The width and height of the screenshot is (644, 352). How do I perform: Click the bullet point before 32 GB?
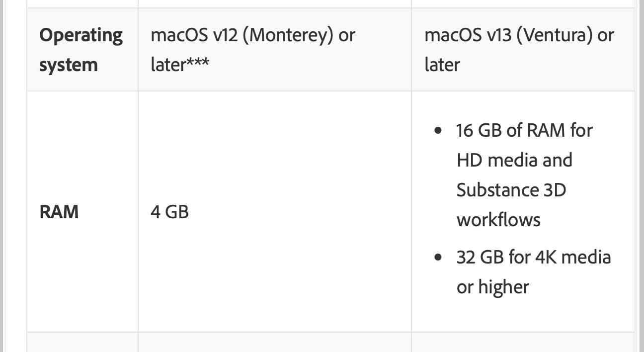tap(438, 258)
